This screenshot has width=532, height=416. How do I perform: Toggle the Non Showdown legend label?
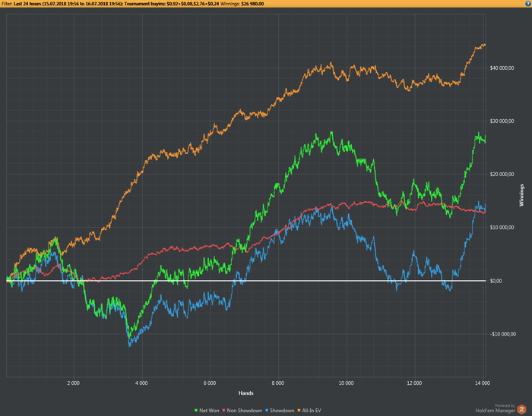[244, 411]
